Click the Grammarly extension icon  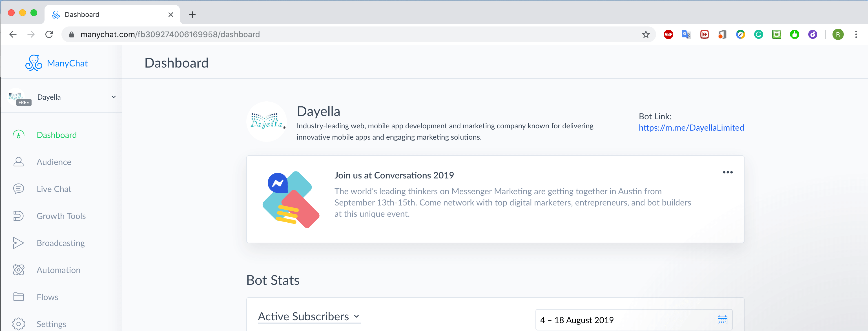[758, 34]
